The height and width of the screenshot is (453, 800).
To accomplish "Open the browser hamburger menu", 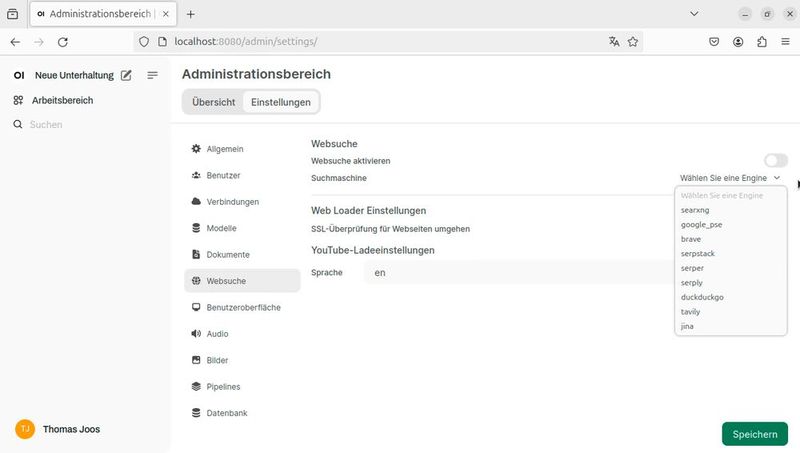I will 786,42.
